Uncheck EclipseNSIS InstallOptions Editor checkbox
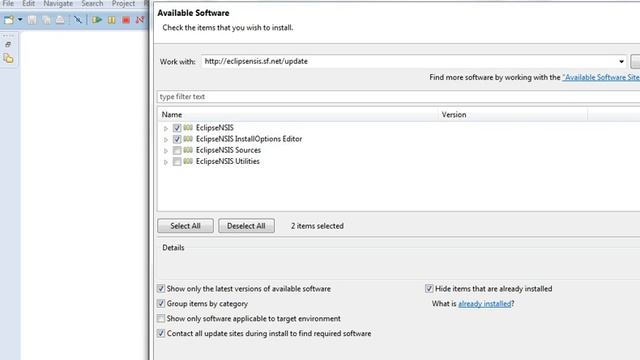 pos(177,139)
